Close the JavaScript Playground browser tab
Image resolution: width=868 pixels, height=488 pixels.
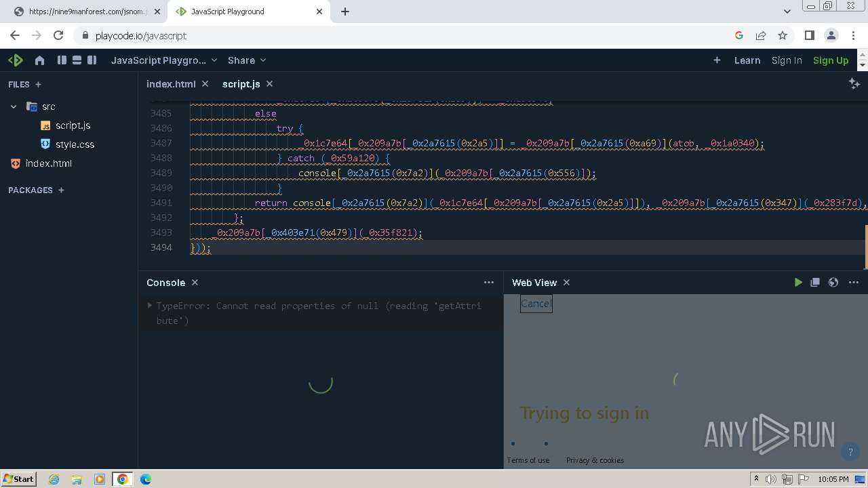pyautogui.click(x=319, y=12)
